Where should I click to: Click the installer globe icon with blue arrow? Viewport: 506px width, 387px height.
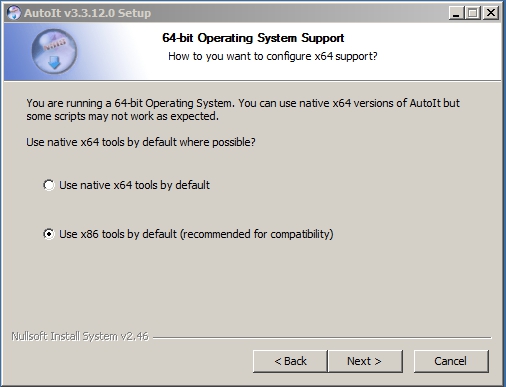(54, 51)
